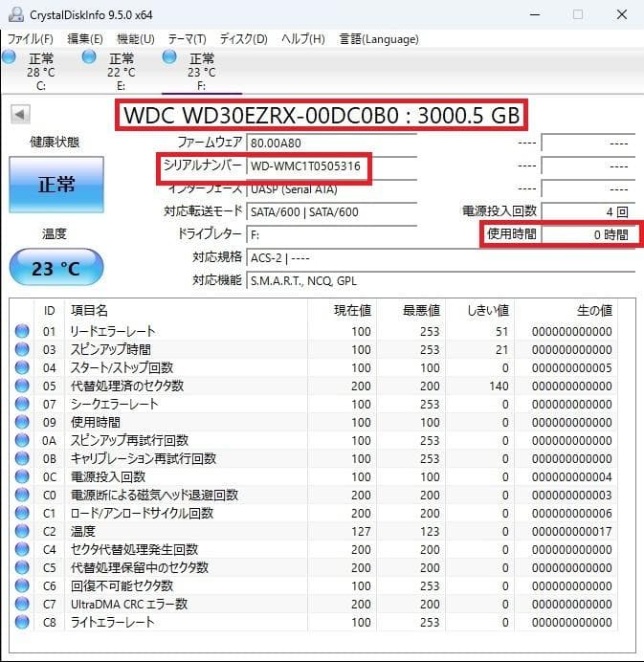Click the status orb for ID 03 row
Image resolution: width=644 pixels, height=662 pixels.
point(22,349)
